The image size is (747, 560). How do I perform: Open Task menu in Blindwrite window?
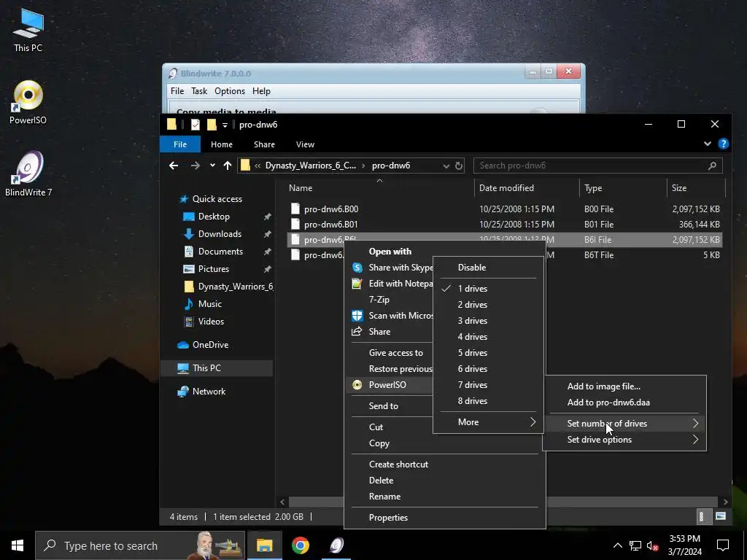point(199,91)
